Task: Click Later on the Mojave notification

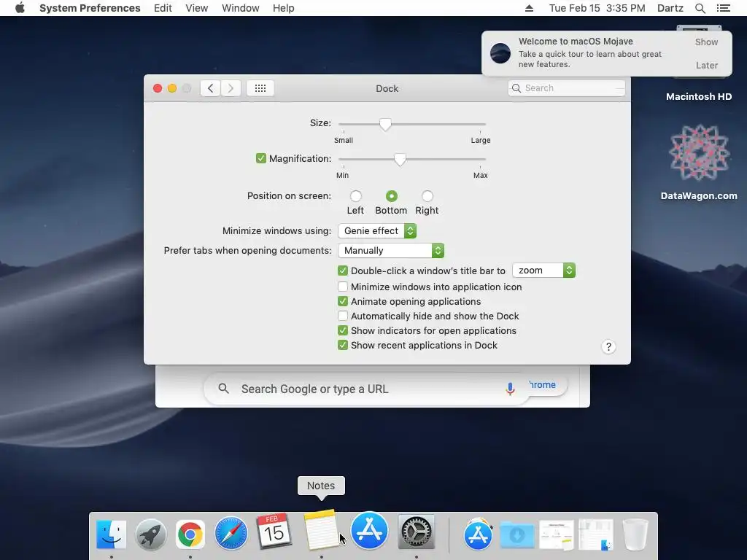Action: tap(706, 65)
